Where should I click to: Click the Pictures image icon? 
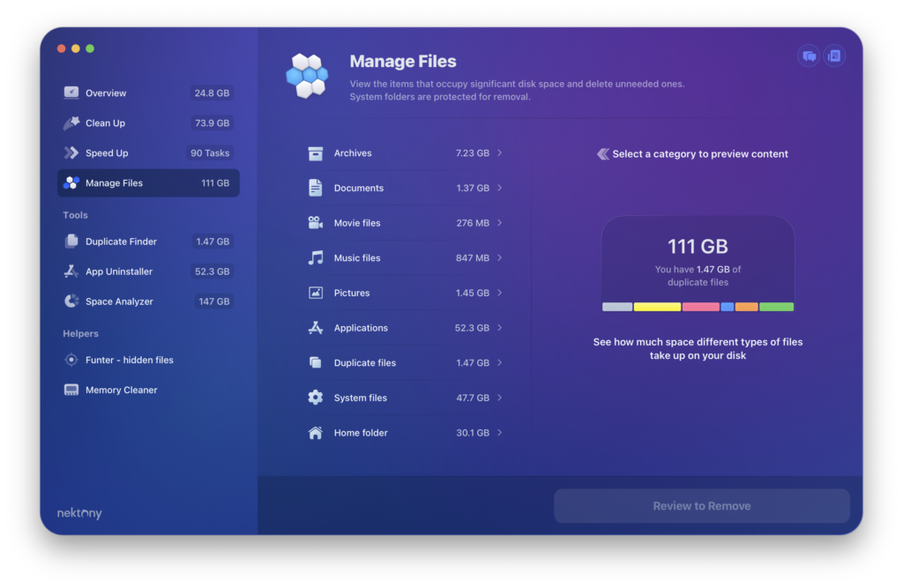pos(315,293)
